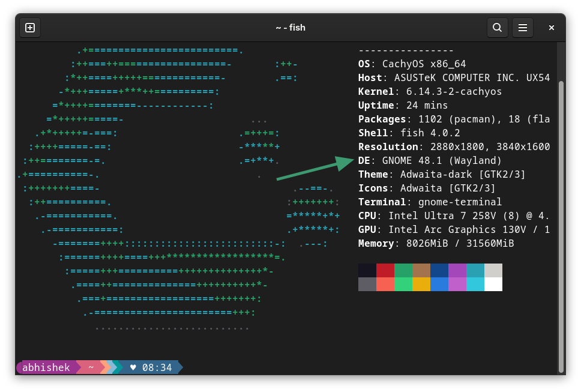This screenshot has width=581, height=392.
Task: Close the terminal window
Action: pos(552,28)
